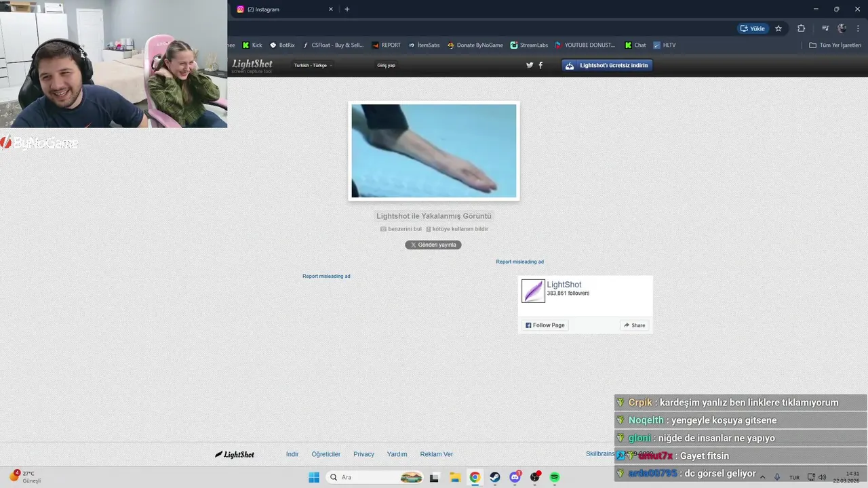Screen dimensions: 868x488
Task: Open OBS Studio from the taskbar
Action: click(535, 477)
